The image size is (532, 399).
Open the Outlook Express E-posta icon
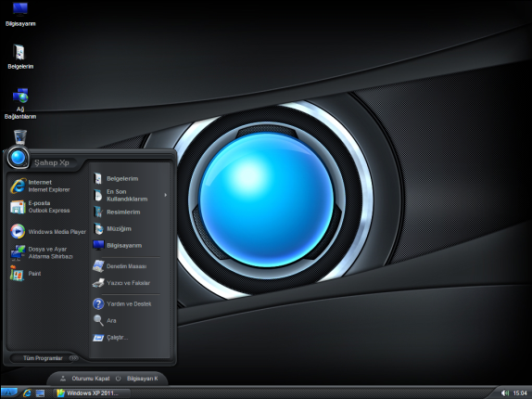[18, 207]
